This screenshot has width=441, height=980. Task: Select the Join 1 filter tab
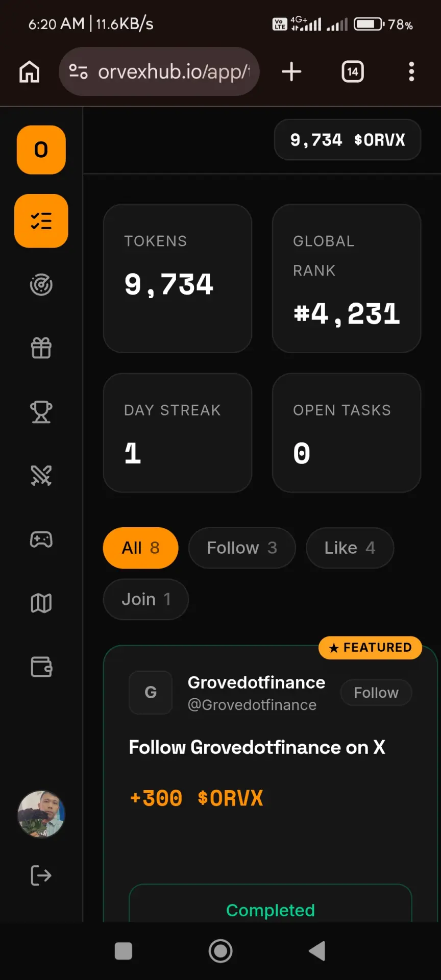coord(146,599)
